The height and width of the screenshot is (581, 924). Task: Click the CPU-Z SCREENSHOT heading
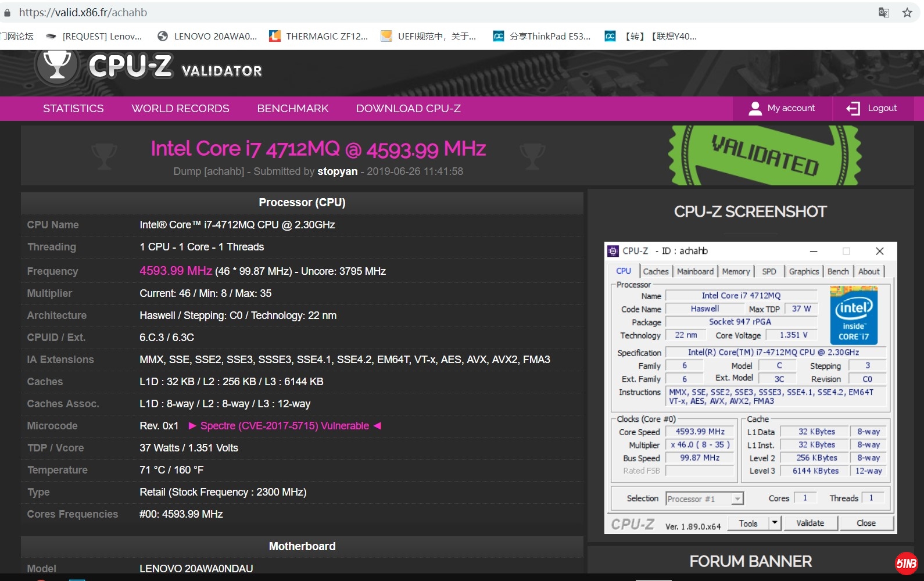click(x=750, y=212)
